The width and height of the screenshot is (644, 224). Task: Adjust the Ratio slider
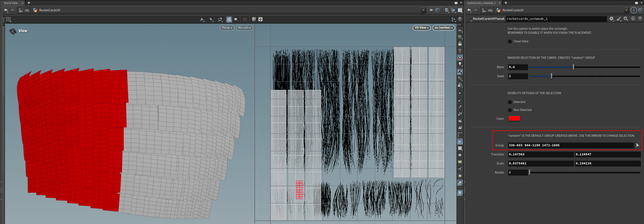click(585, 67)
